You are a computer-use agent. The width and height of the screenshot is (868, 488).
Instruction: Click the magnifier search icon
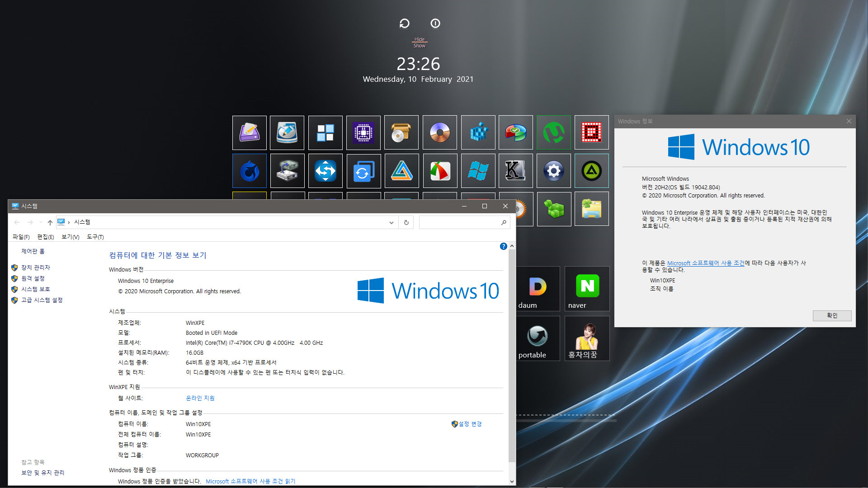point(504,222)
